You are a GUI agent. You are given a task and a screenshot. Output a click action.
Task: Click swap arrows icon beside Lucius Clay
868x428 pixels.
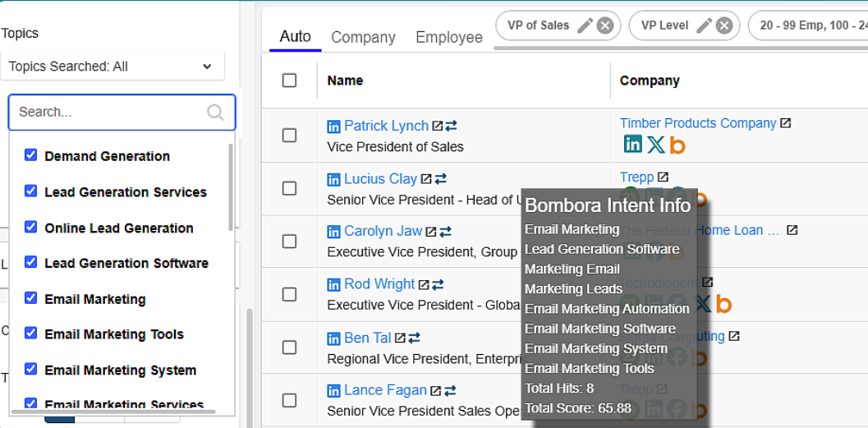[440, 179]
